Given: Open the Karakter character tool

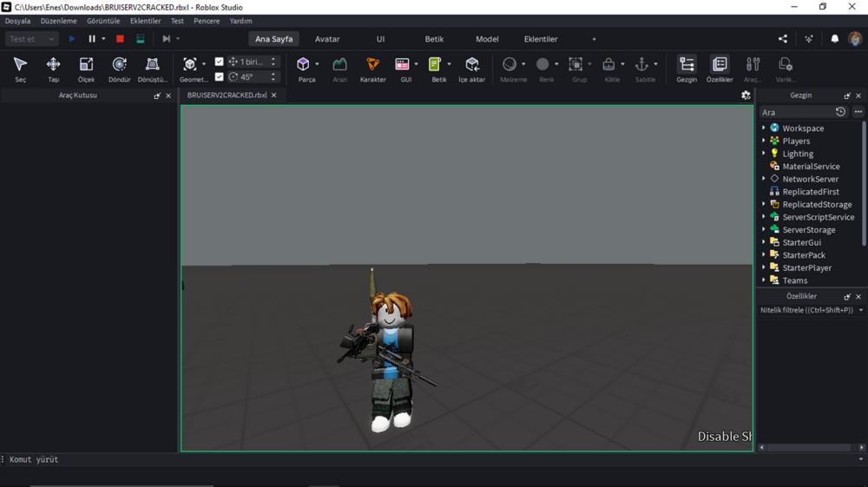Looking at the screenshot, I should coord(373,69).
